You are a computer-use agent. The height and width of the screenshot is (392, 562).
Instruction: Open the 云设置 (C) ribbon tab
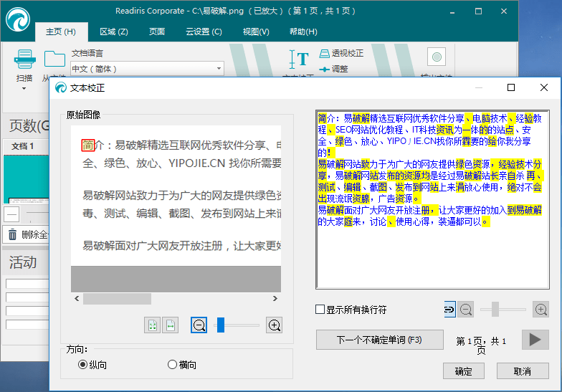tap(204, 32)
